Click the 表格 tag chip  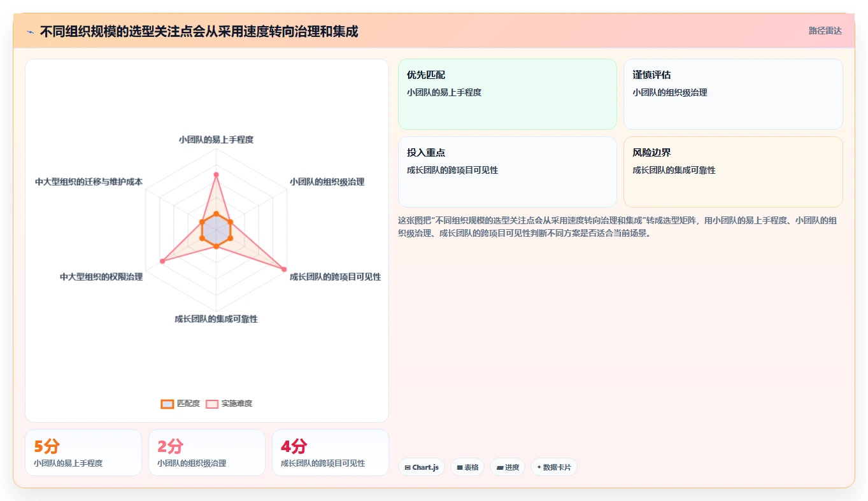(467, 467)
